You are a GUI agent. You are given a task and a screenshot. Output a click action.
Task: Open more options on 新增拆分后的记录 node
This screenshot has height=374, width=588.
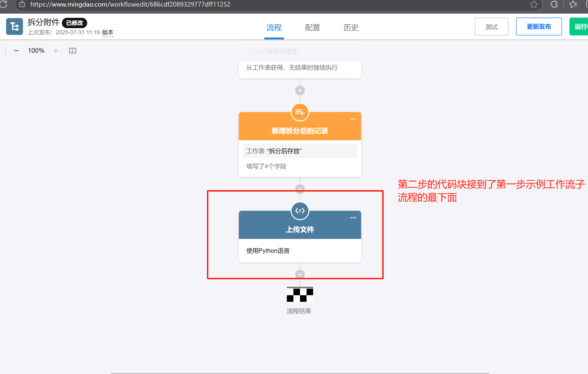[x=353, y=119]
